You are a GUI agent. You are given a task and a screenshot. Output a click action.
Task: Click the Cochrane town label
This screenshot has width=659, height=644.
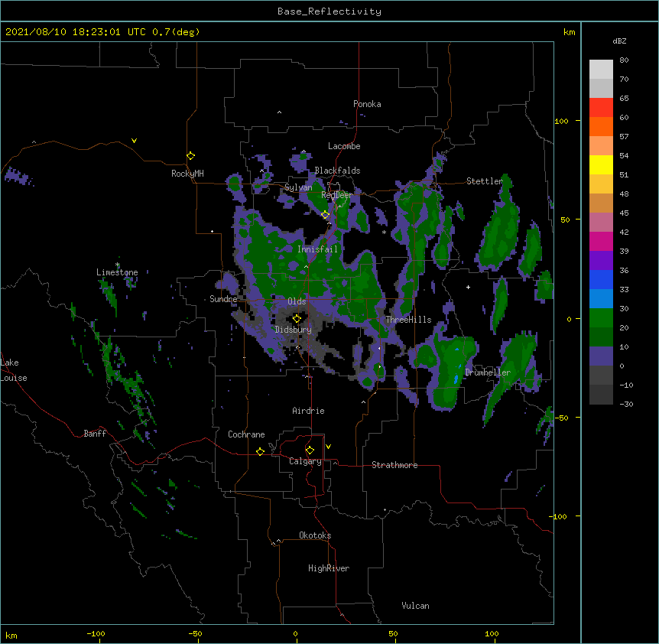(x=246, y=434)
